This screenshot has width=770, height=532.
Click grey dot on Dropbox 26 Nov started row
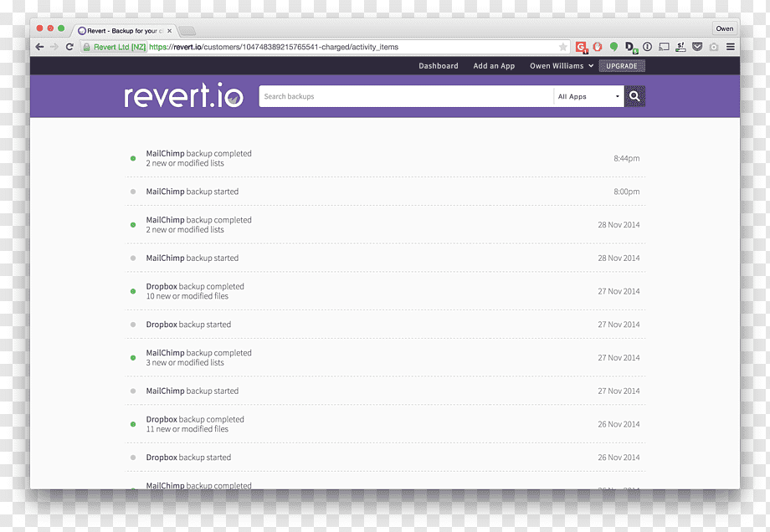click(133, 458)
